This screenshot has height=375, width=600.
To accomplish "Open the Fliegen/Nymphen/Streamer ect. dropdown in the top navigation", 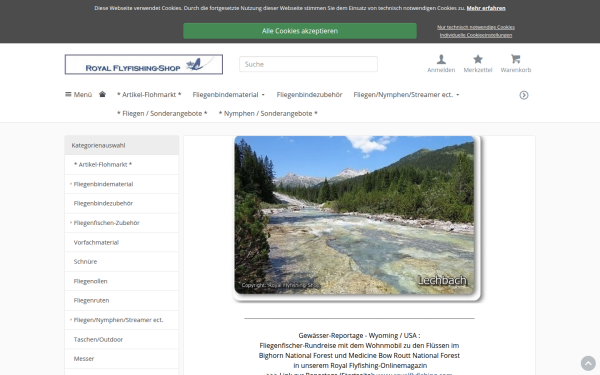I will (406, 95).
